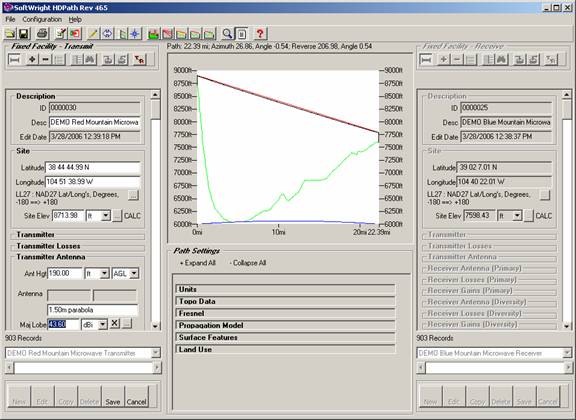The height and width of the screenshot is (420, 576).
Task: Click the red profile chart toolbar icon
Action: pos(167,34)
